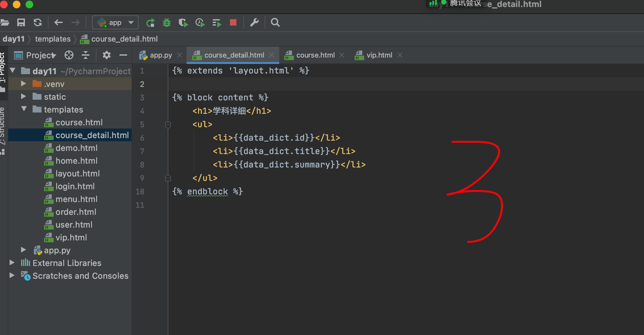Start debugging with the bug icon
The image size is (644, 335).
[167, 22]
